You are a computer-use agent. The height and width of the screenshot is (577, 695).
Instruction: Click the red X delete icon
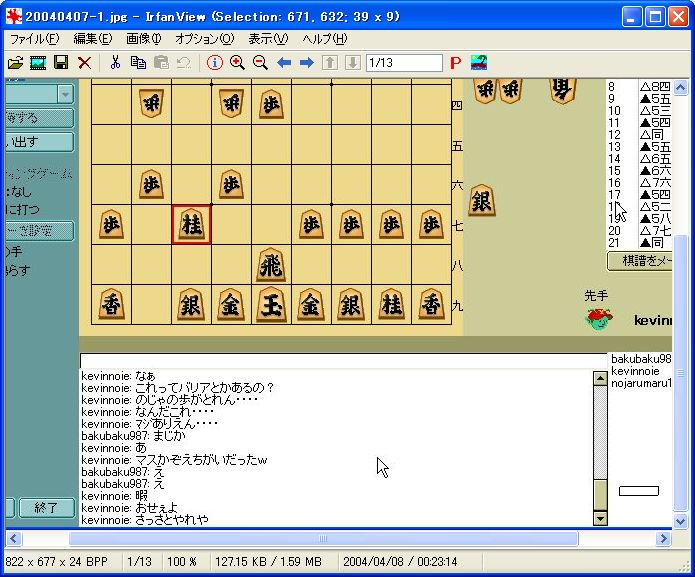[x=85, y=63]
